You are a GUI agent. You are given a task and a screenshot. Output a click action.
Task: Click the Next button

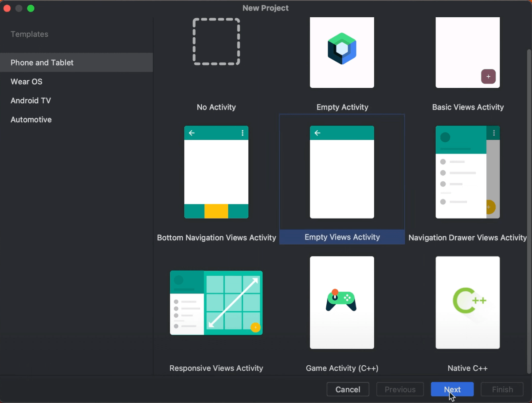pos(452,389)
